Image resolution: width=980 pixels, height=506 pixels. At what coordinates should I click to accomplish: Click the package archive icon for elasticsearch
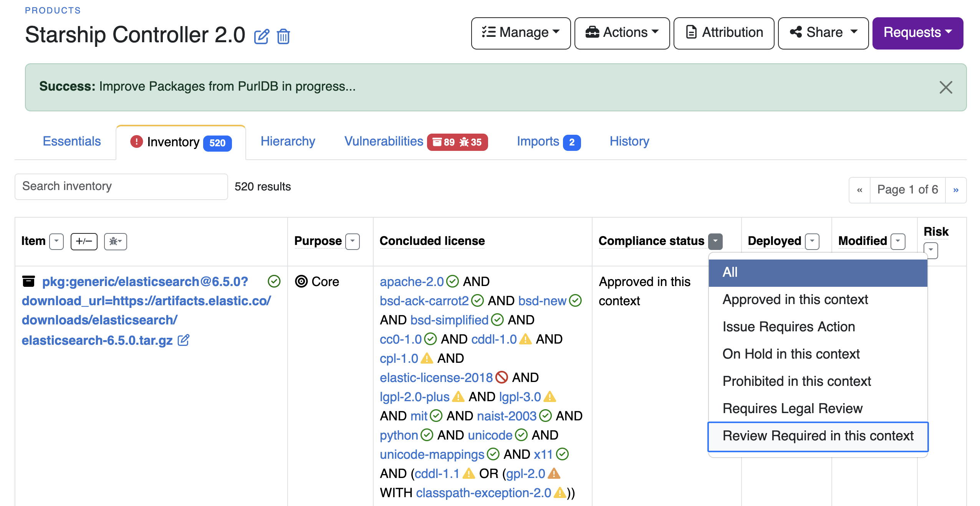tap(29, 281)
